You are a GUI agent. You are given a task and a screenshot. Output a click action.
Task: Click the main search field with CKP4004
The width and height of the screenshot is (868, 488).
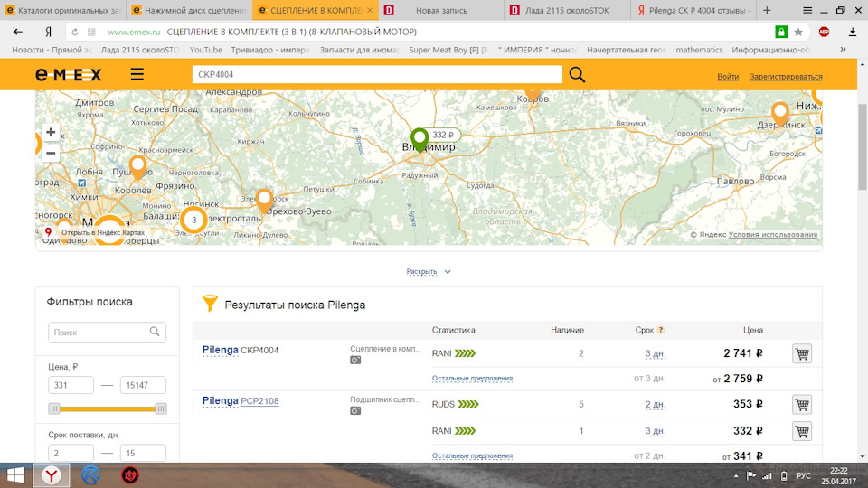click(x=377, y=74)
